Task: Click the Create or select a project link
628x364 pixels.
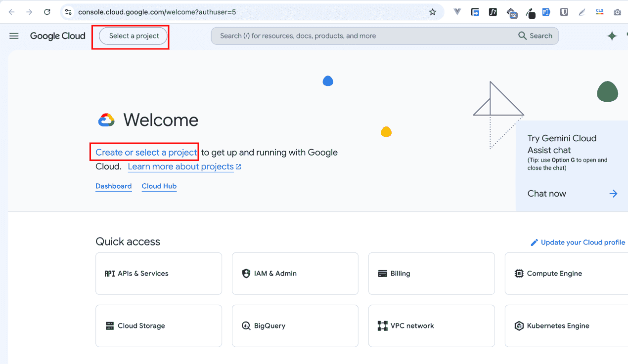Action: [x=146, y=152]
